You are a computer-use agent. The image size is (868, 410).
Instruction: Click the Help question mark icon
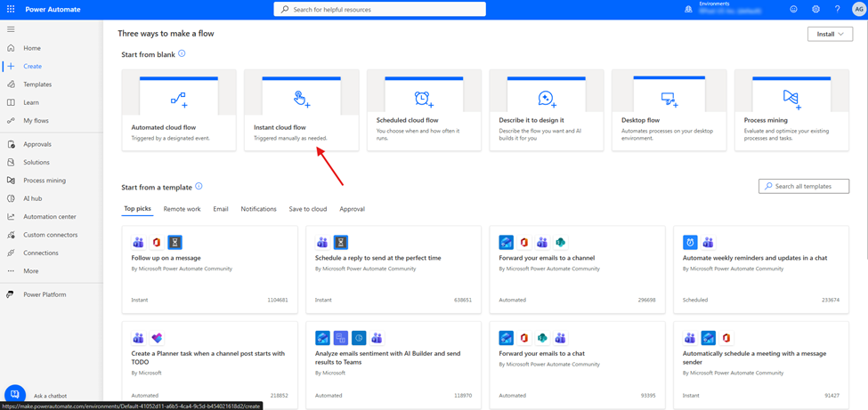coord(837,9)
